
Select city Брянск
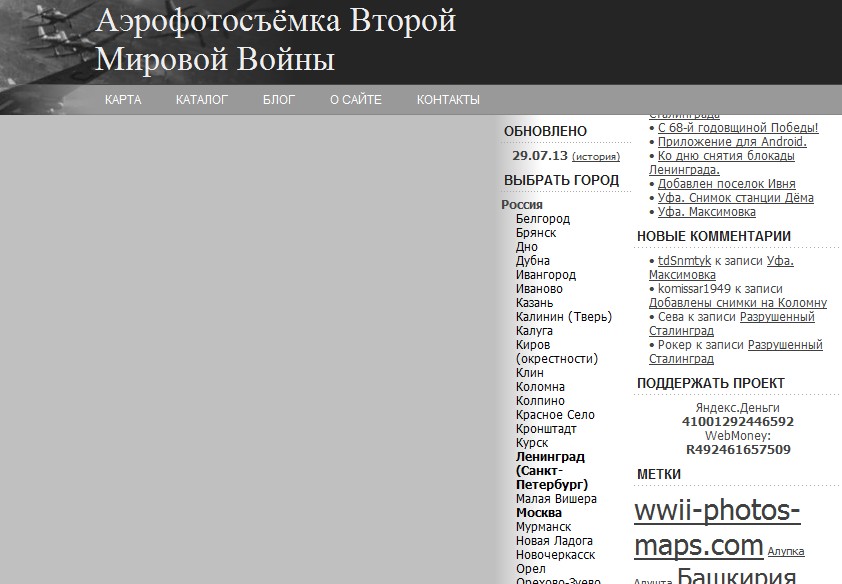[x=536, y=233]
